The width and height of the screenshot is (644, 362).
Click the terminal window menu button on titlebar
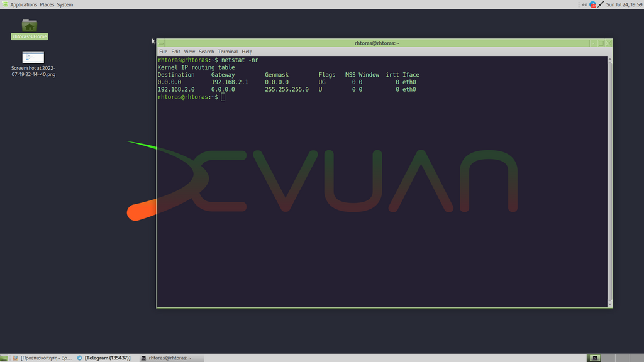point(162,43)
